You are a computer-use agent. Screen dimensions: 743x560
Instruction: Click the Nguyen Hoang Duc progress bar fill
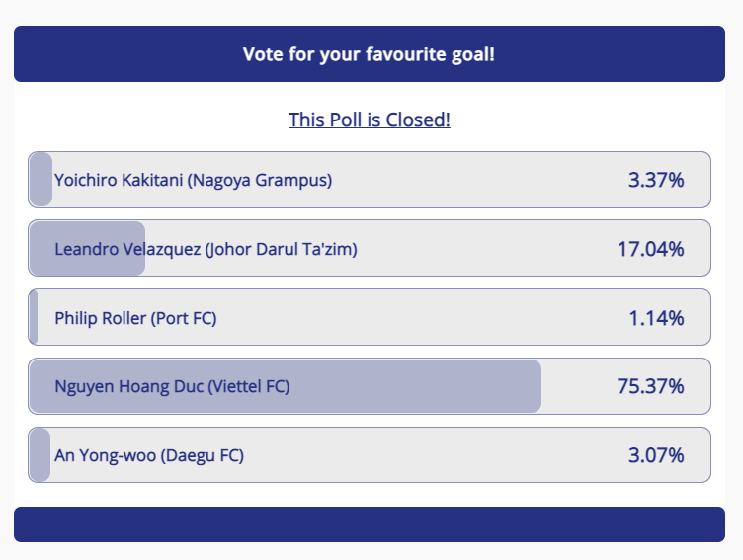click(x=286, y=386)
